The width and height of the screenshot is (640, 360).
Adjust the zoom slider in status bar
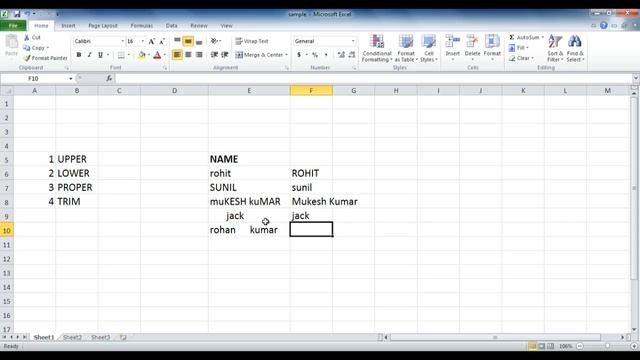(607, 346)
